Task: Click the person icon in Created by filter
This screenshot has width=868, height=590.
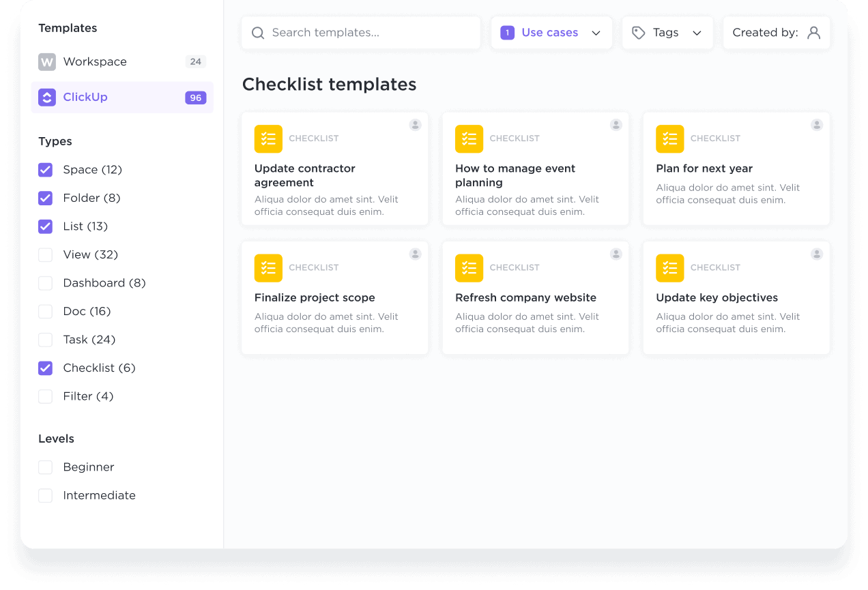Action: pos(814,32)
